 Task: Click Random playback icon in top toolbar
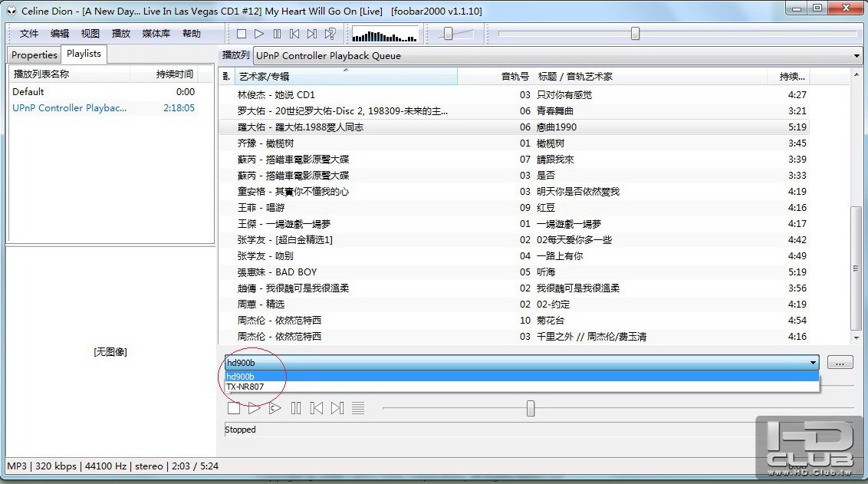point(330,34)
